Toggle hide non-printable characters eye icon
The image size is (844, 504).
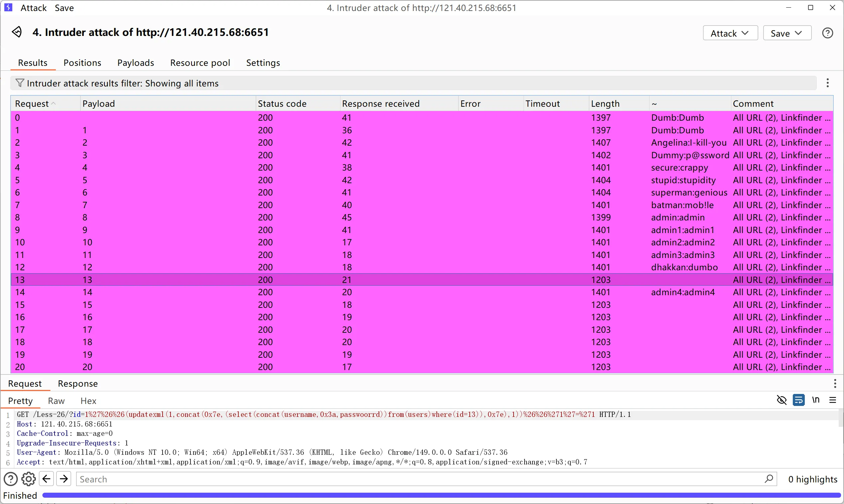click(782, 400)
